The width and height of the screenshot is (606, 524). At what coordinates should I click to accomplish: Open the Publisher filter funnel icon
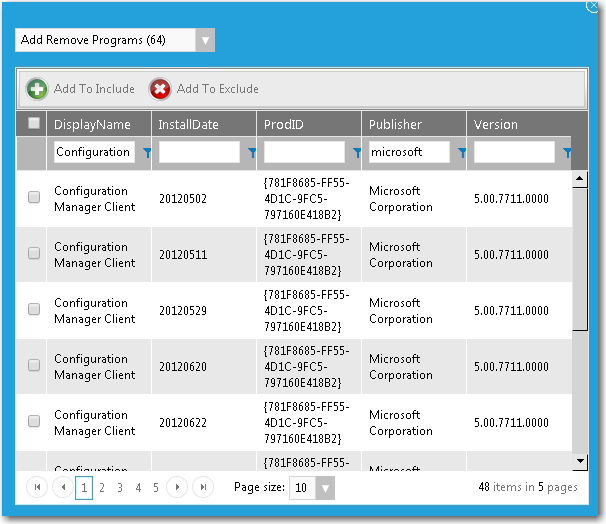coord(462,153)
